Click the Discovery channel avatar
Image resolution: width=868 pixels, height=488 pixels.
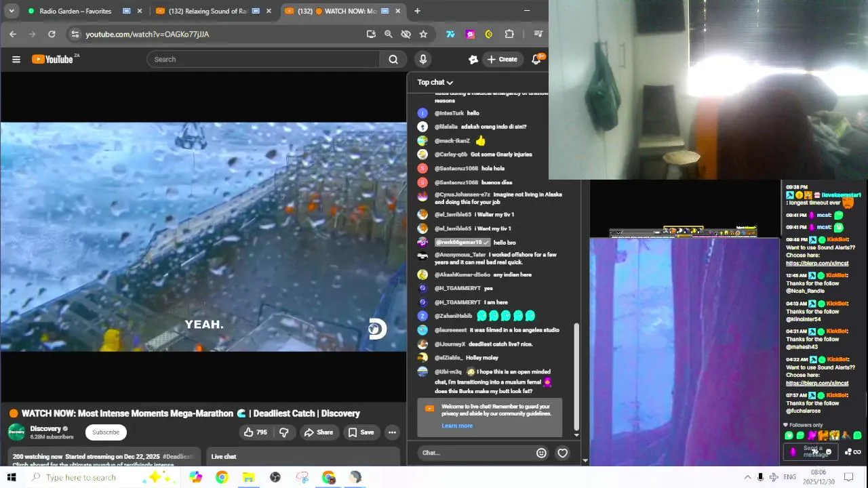click(x=16, y=432)
